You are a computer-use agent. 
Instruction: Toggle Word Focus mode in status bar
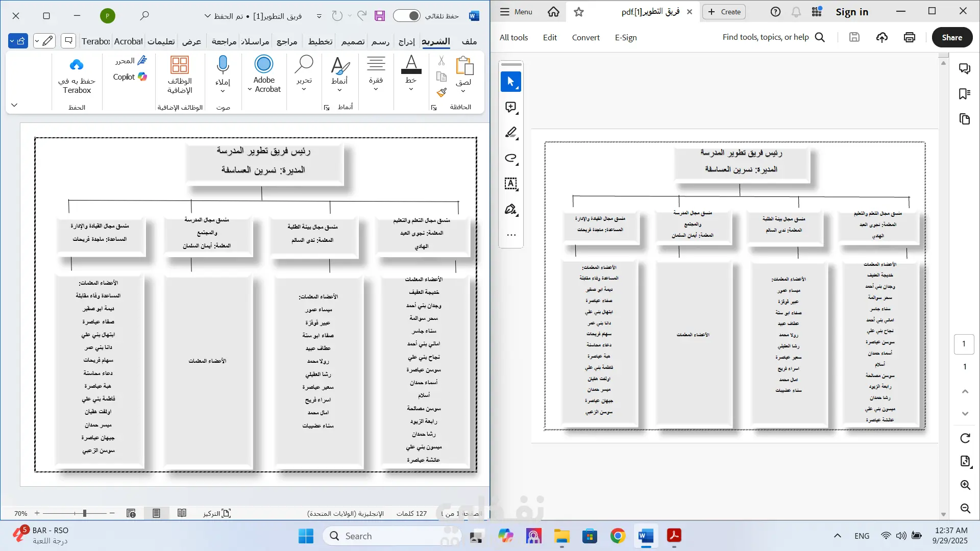pos(217,513)
